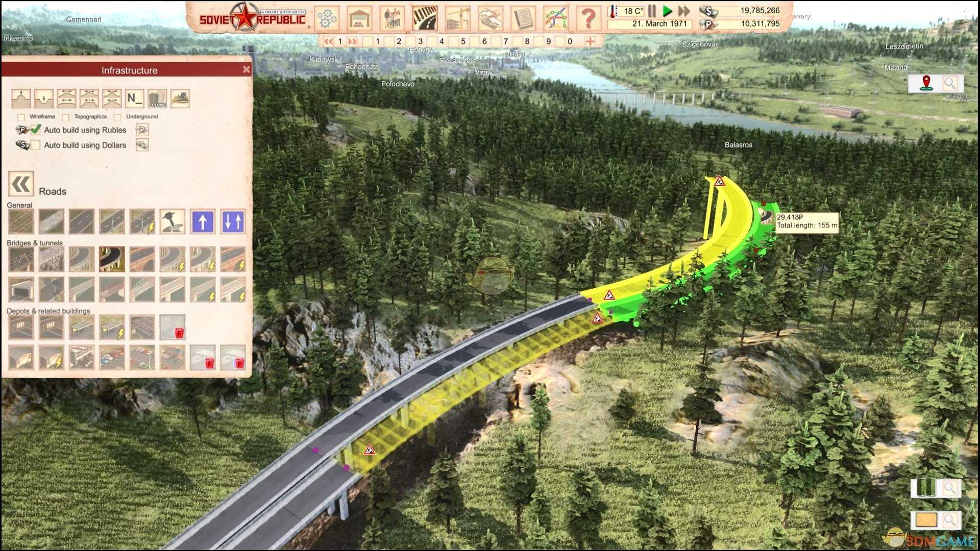
Task: Disable Auto build using Rubles
Action: [x=35, y=130]
